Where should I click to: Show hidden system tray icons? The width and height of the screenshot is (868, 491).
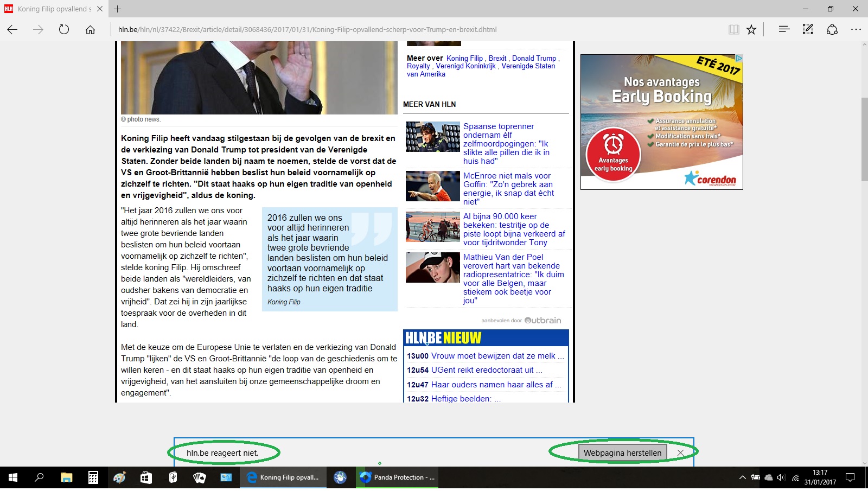pyautogui.click(x=742, y=477)
